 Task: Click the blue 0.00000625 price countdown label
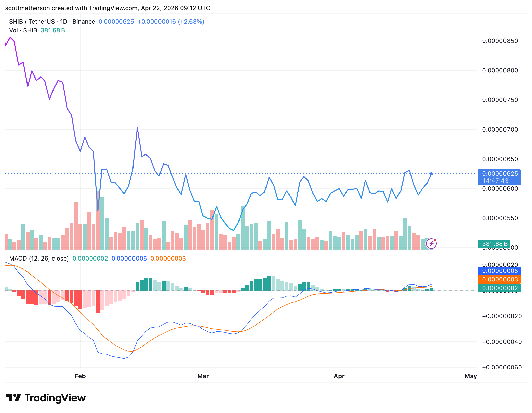click(499, 177)
